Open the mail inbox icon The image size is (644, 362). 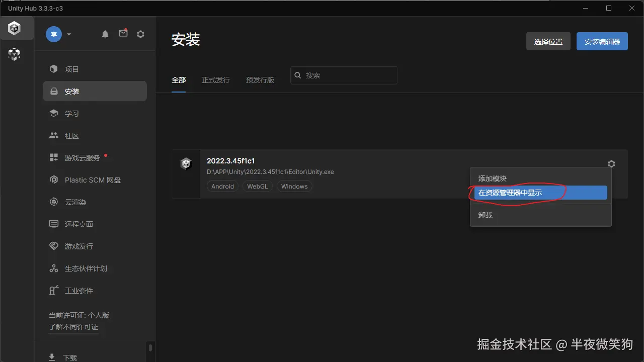[123, 33]
